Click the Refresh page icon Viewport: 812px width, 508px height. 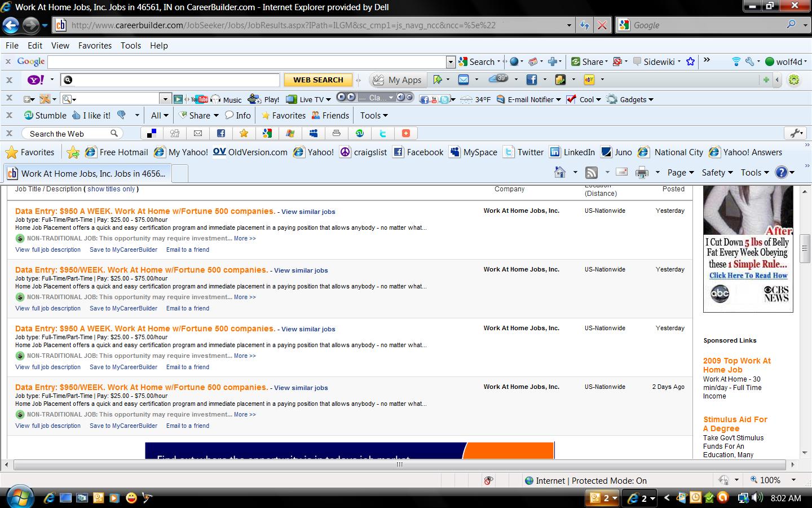pos(585,25)
